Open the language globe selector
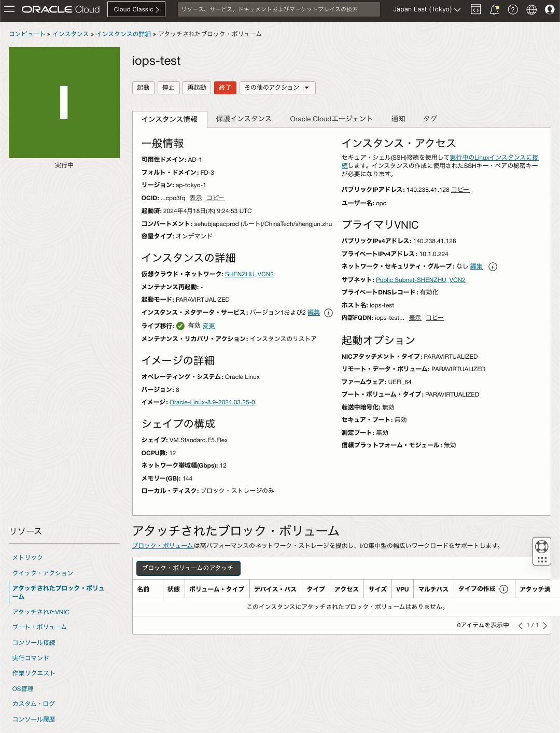Screen dimensions: 560x733 (531, 9)
